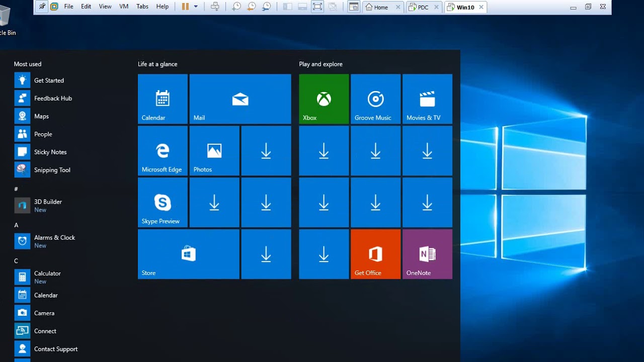Open the VM menu
Viewport: 644px width, 362px height.
124,7
